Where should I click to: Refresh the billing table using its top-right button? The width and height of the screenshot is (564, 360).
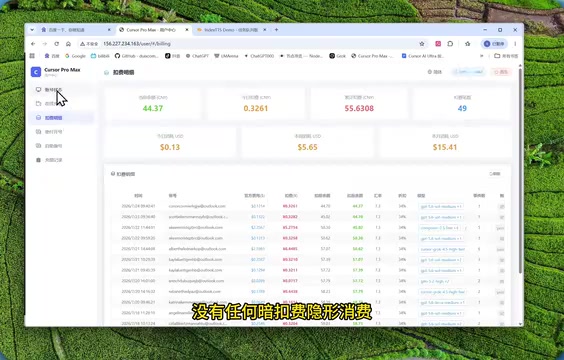coord(495,174)
